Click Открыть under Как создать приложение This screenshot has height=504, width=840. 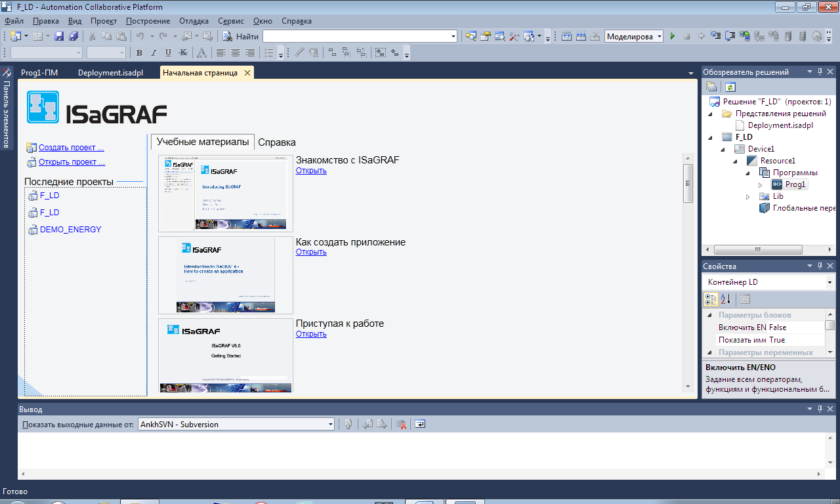[311, 252]
